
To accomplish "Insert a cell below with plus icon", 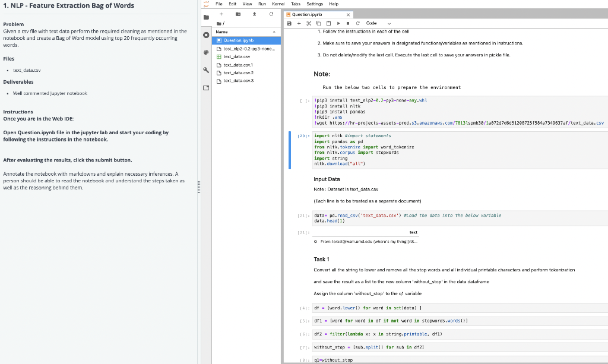I will [299, 23].
